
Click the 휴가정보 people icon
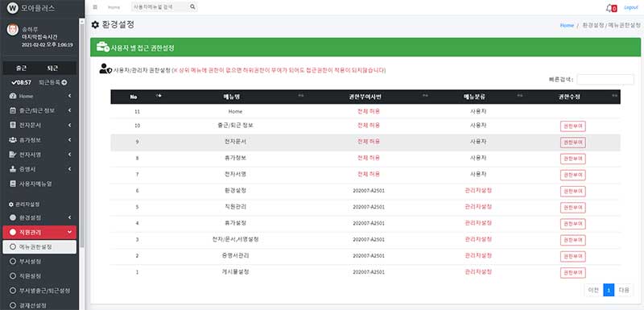coord(12,139)
